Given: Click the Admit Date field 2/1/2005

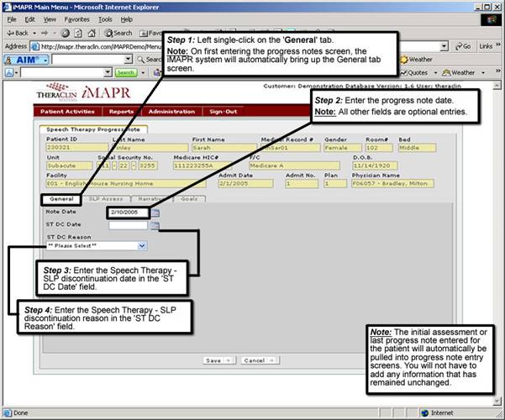Looking at the screenshot, I should pyautogui.click(x=245, y=184).
